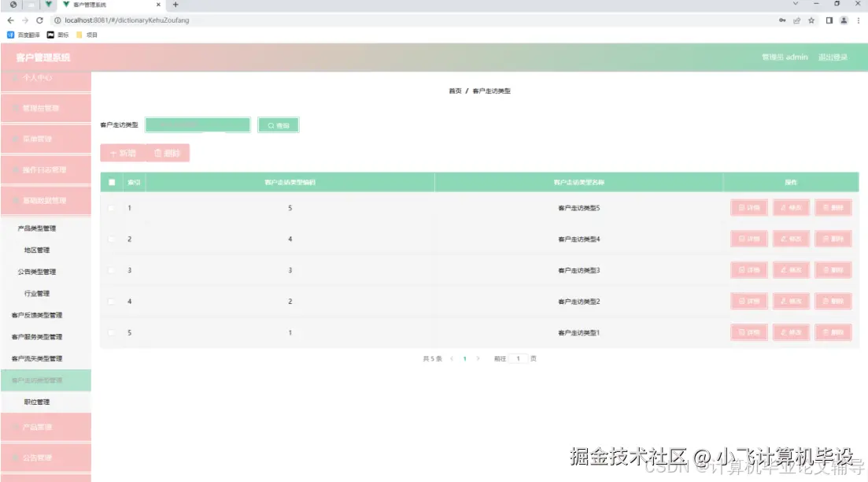Click 删除 for 客户走访类型3
The width and height of the screenshot is (868, 482).
click(x=833, y=270)
